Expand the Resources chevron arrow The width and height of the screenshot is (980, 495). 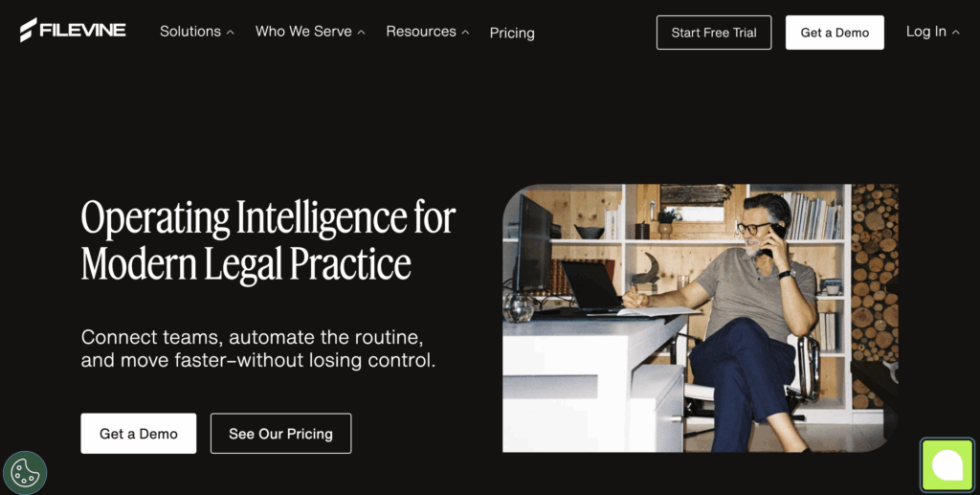pos(466,33)
